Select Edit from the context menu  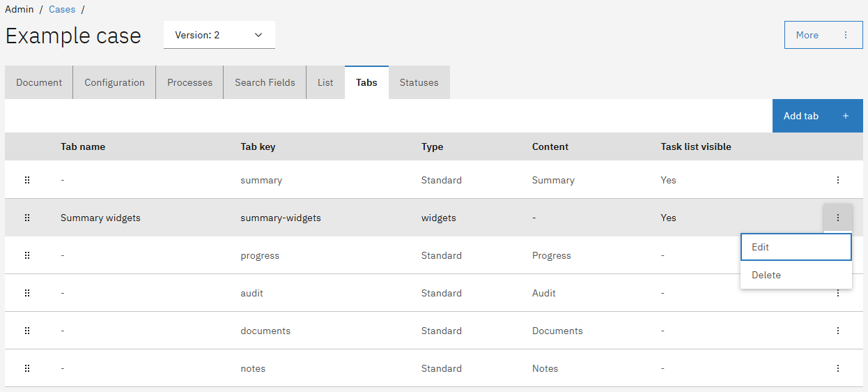(x=796, y=247)
